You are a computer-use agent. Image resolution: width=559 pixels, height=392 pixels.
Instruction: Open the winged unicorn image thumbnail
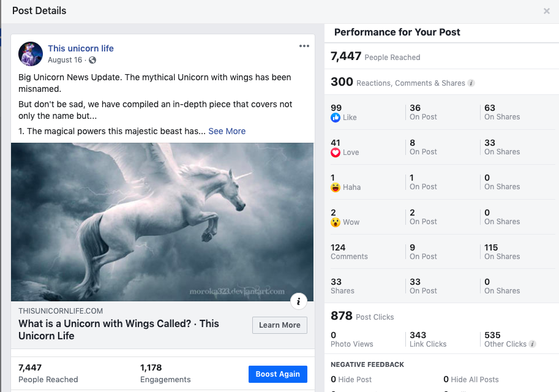click(x=162, y=222)
